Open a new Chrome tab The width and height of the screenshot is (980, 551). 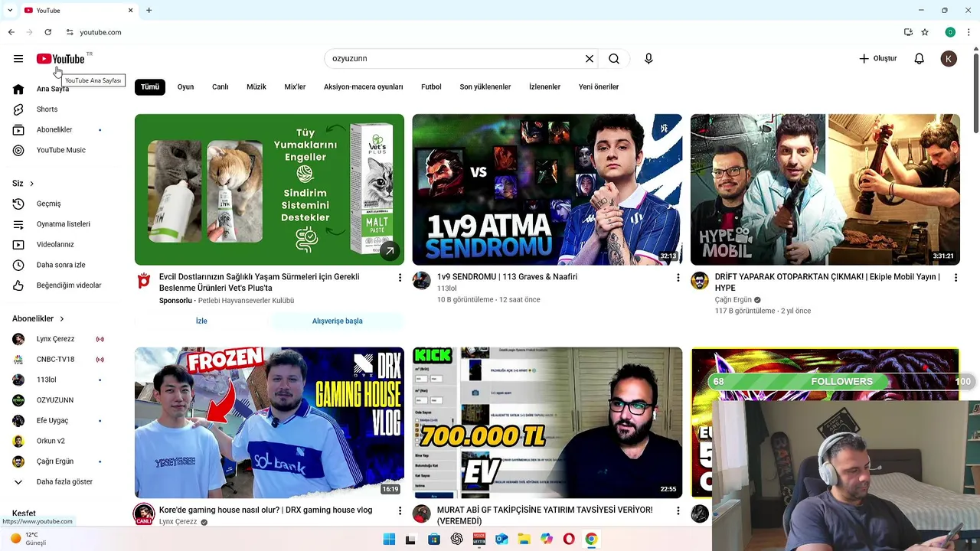pos(149,10)
